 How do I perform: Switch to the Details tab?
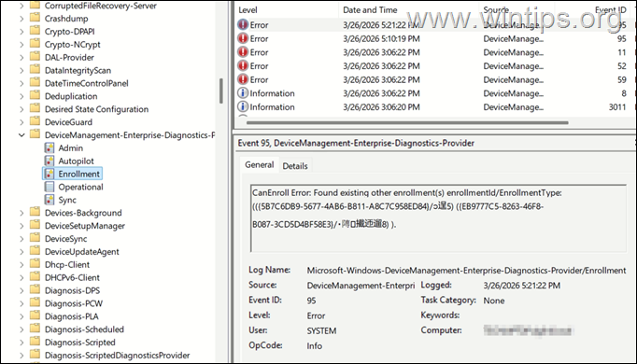click(295, 166)
